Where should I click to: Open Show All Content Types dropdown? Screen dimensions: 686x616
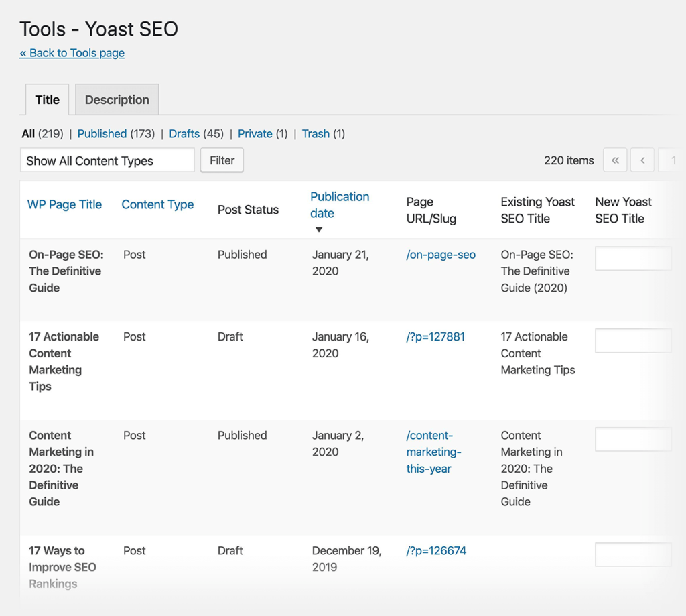[x=107, y=160]
